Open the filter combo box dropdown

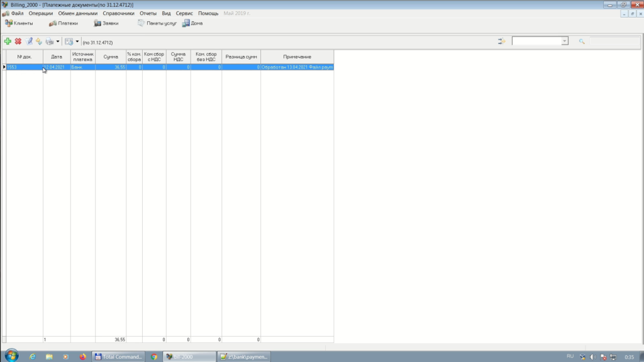point(564,41)
